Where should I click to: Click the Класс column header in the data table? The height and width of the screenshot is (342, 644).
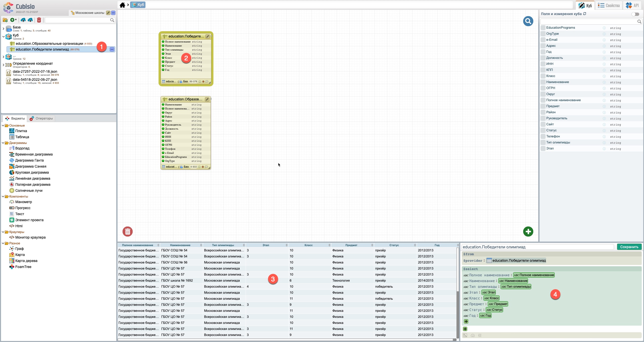coord(309,245)
